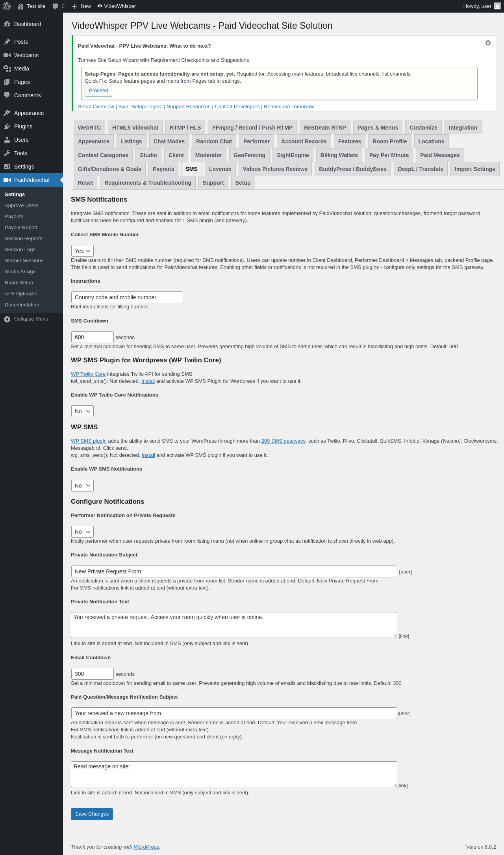Open Enable WP SMS Notifications dropdown
The image size is (504, 855).
click(x=82, y=486)
